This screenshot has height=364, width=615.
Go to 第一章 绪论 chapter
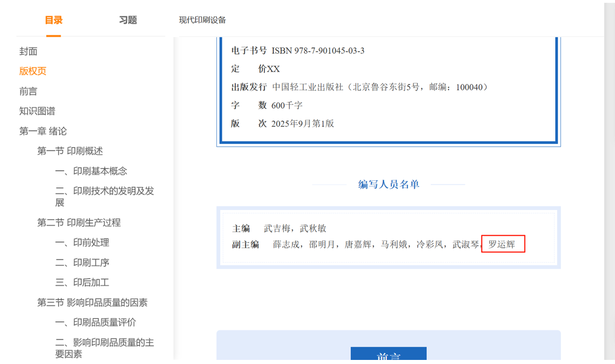click(x=43, y=131)
